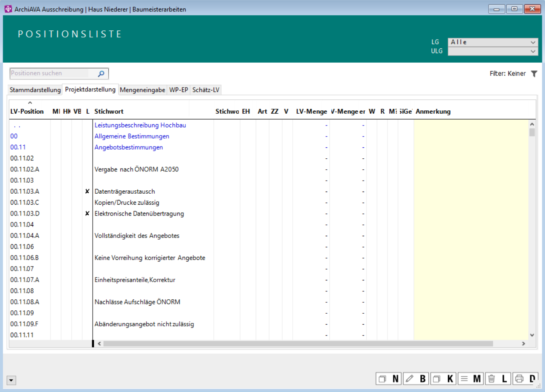Click the Stichwort column header
This screenshot has height=392, width=545.
coord(109,112)
